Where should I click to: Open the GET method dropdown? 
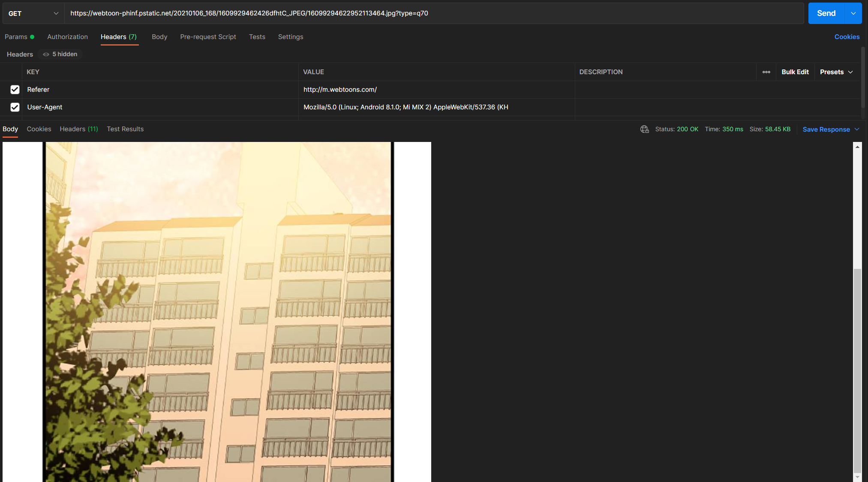(x=33, y=13)
